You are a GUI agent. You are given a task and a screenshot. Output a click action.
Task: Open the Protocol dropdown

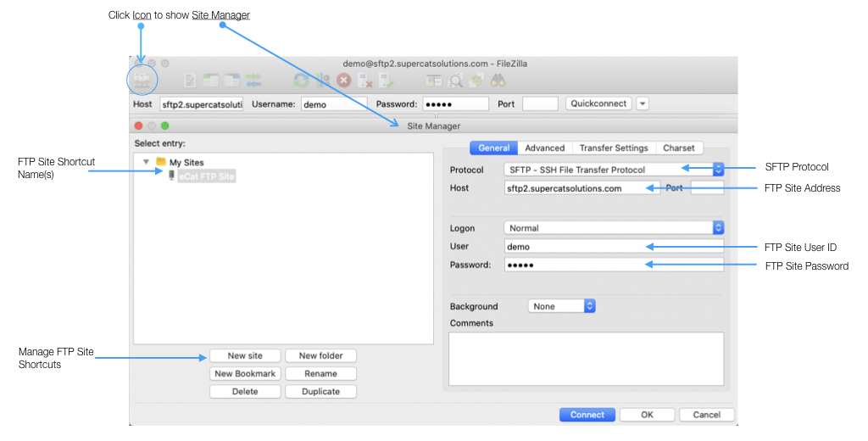(614, 170)
